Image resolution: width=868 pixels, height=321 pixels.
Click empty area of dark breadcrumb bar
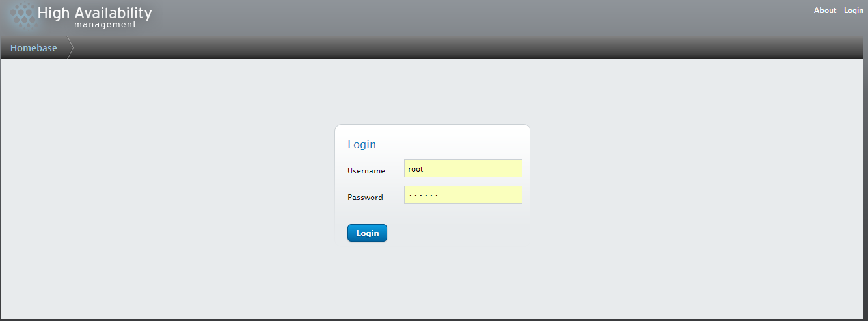coord(455,48)
